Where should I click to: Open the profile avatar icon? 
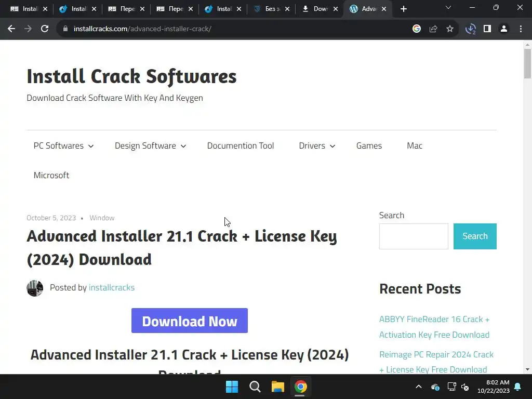(x=504, y=29)
